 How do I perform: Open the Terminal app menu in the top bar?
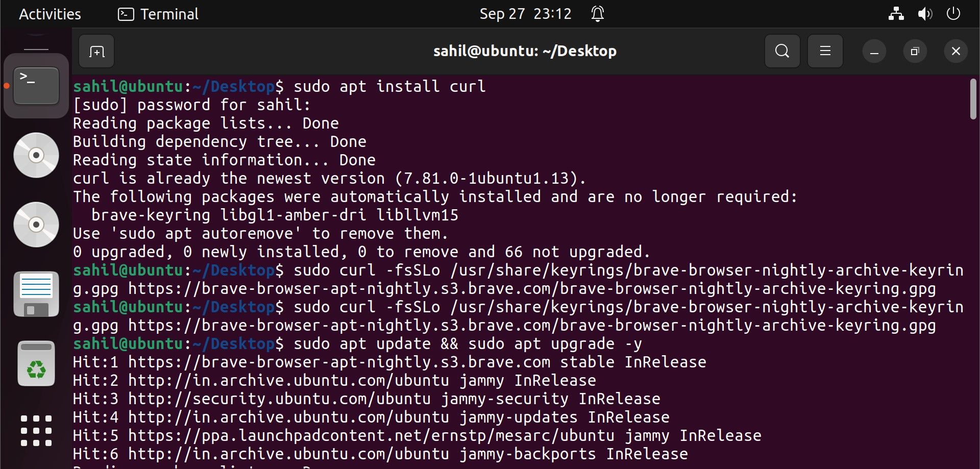click(x=157, y=14)
